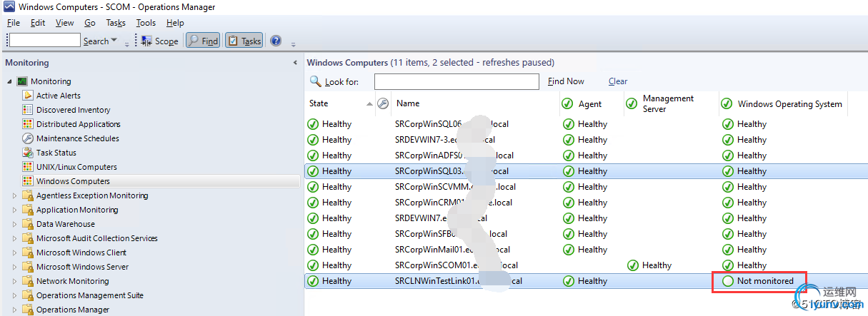Expand the Application Monitoring folder

(14, 210)
